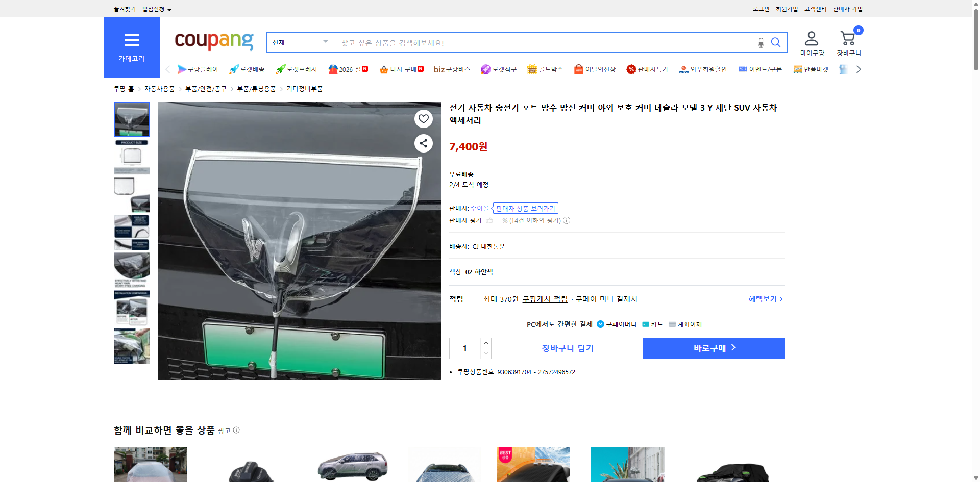Screen dimensions: 980x482
Task: Click the share icon on the product image
Action: pyautogui.click(x=423, y=143)
